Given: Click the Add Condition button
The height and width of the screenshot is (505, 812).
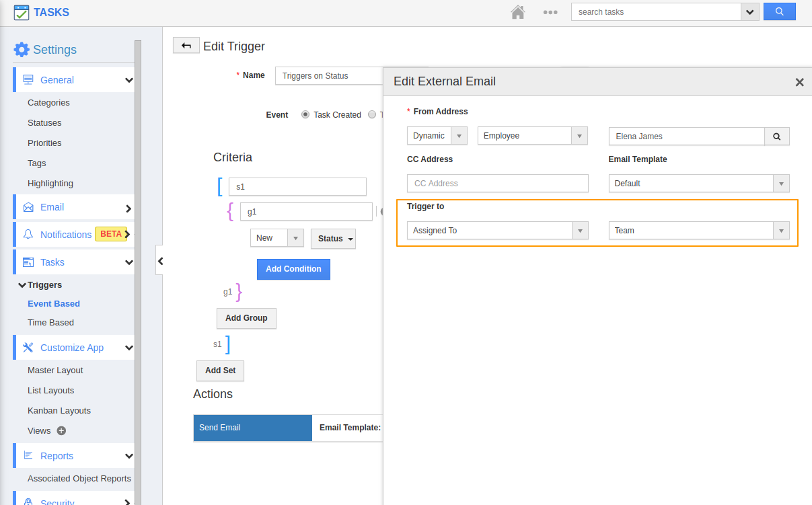Looking at the screenshot, I should (293, 269).
